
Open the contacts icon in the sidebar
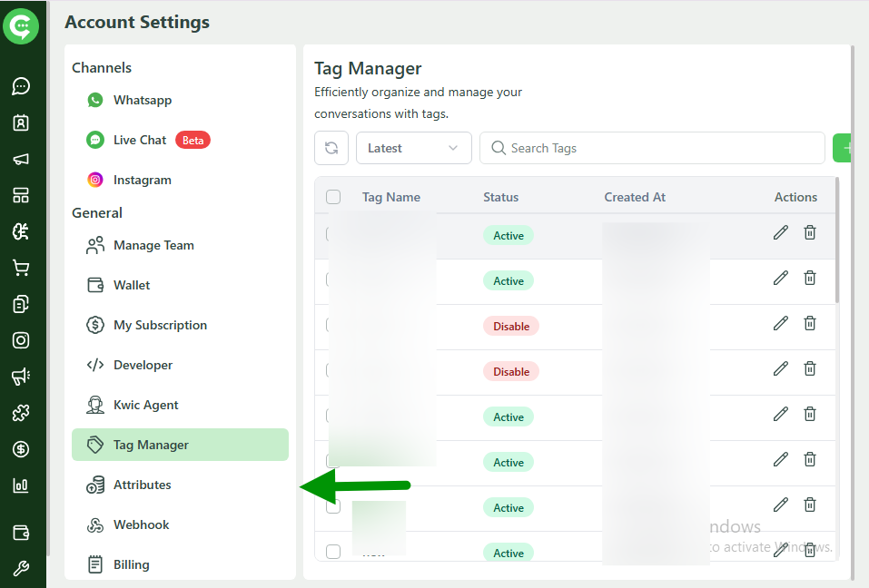click(x=21, y=122)
